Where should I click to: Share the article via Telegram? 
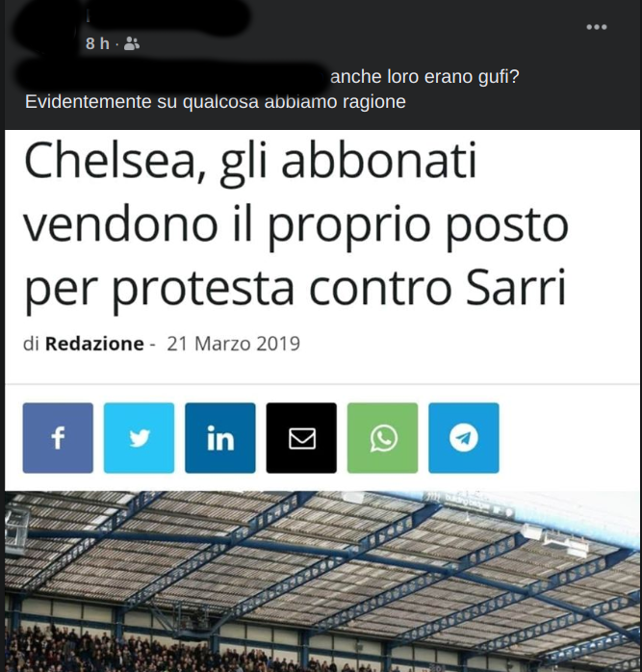[464, 438]
